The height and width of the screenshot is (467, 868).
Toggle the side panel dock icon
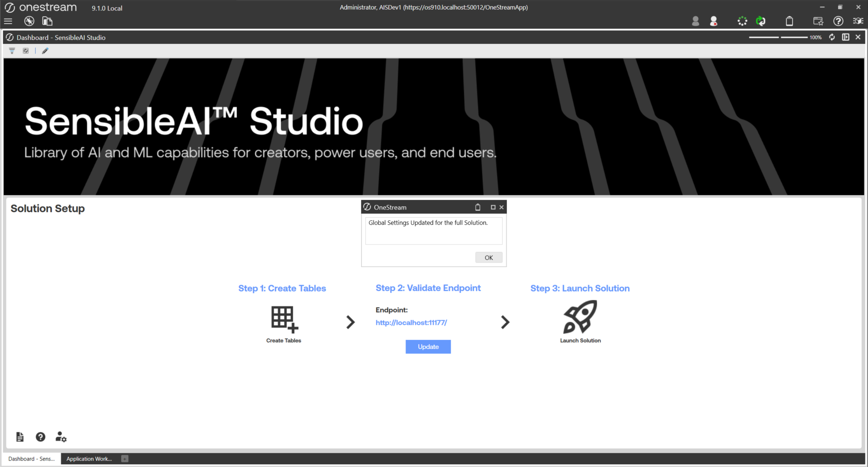coord(845,37)
